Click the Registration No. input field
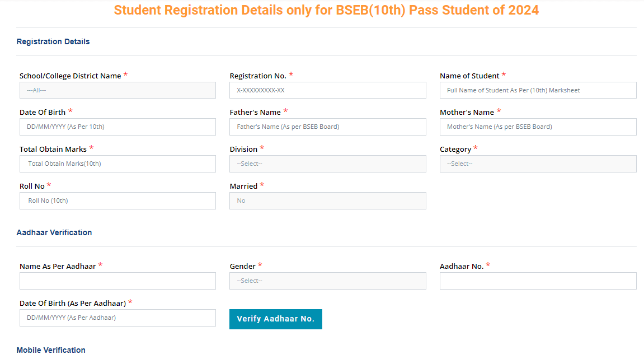The image size is (644, 359). [327, 90]
